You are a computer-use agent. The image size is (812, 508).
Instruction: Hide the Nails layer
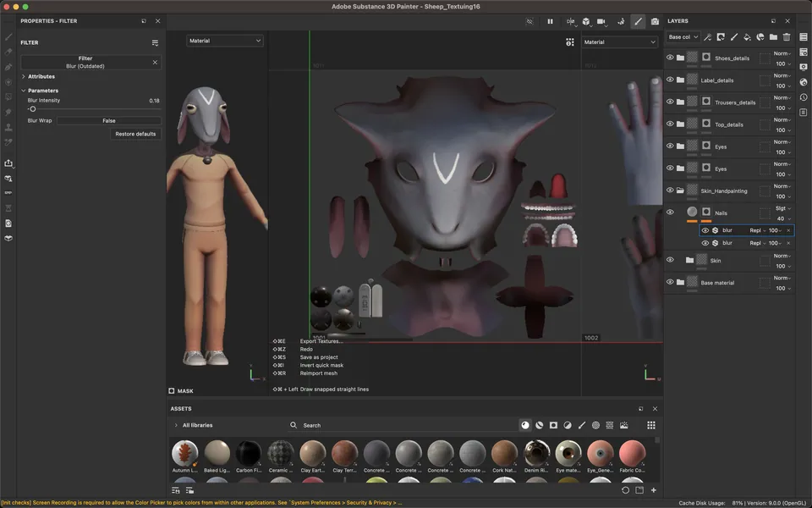tap(670, 212)
